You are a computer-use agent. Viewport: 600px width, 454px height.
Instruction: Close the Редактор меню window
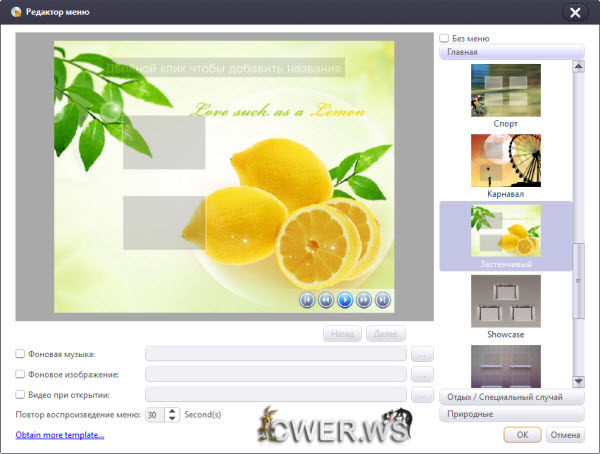pyautogui.click(x=575, y=13)
